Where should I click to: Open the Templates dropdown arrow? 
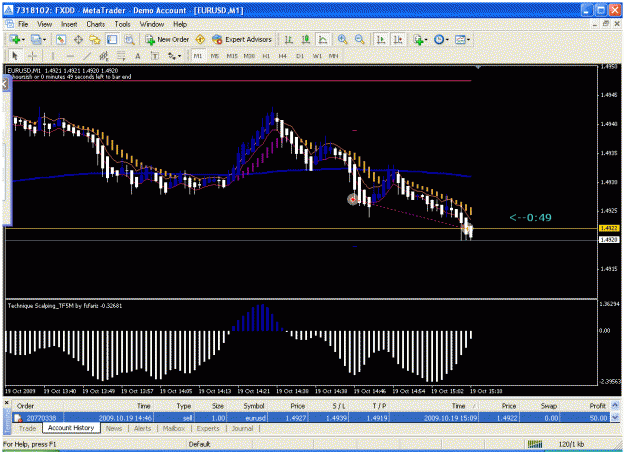coord(468,40)
